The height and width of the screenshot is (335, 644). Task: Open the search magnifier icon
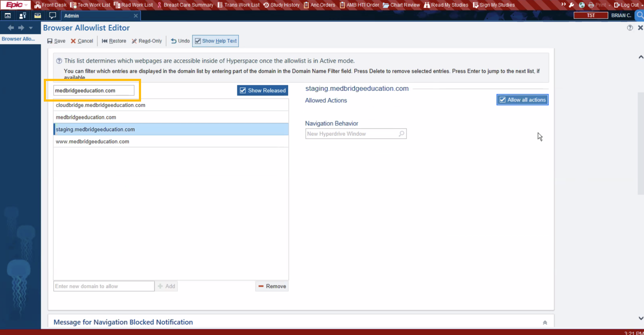(639, 15)
